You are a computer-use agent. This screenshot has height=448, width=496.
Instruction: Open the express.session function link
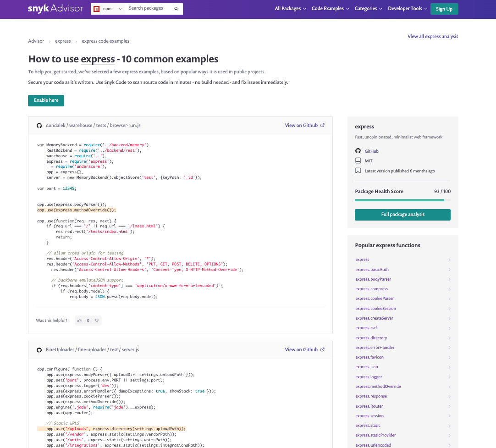[x=369, y=416]
